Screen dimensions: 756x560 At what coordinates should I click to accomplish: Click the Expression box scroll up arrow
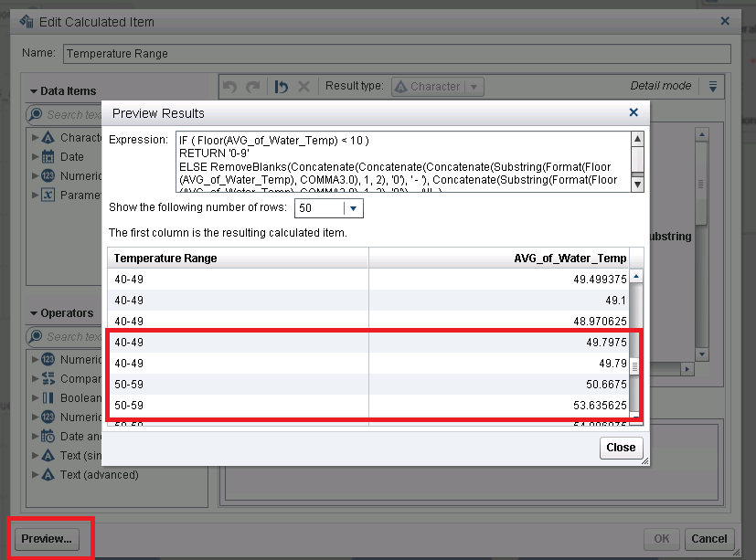[x=637, y=139]
